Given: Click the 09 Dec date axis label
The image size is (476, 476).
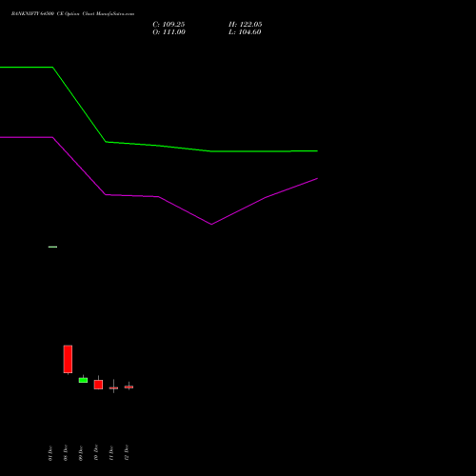Looking at the screenshot, I should coord(81,453).
